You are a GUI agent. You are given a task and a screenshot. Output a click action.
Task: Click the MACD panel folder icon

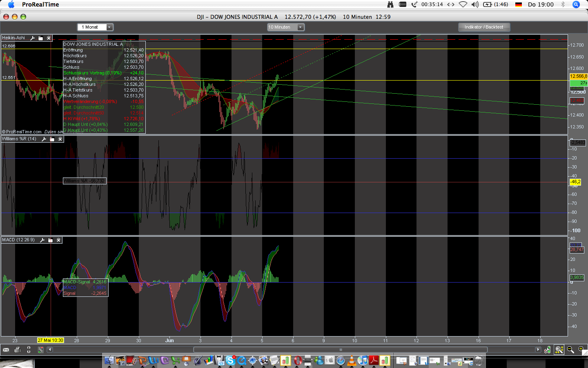[x=50, y=240]
